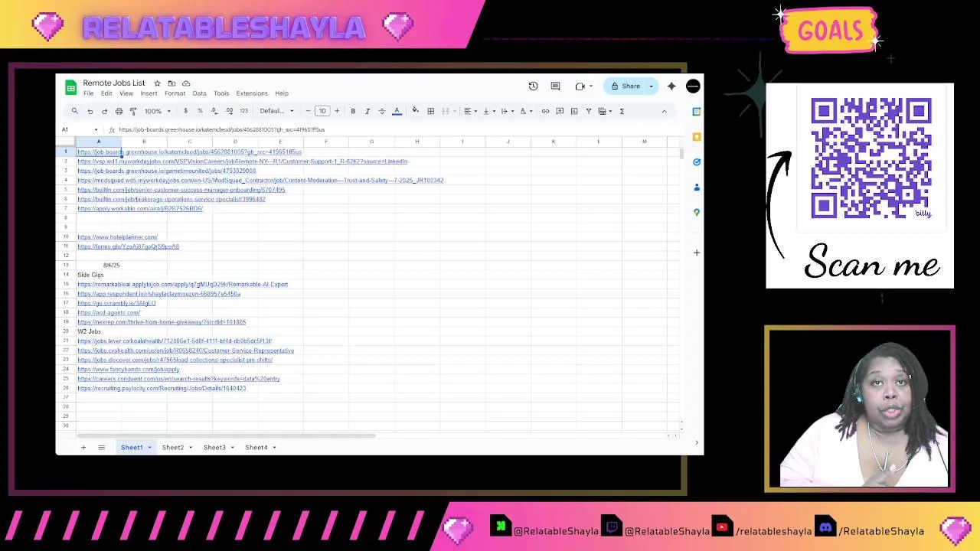The image size is (980, 551).
Task: Open the hotelplanner.com link
Action: click(117, 237)
